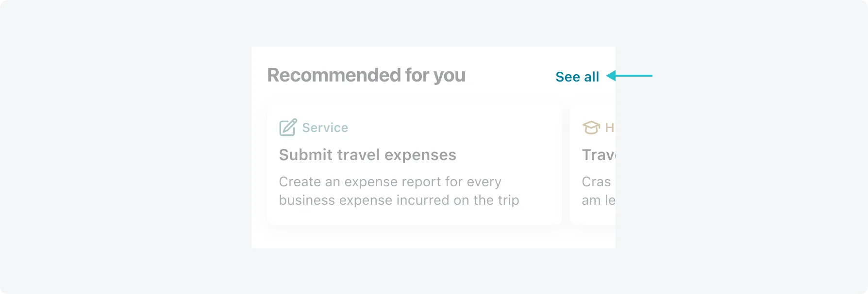The width and height of the screenshot is (868, 294).
Task: Click the truncated "am le" text
Action: tap(599, 200)
